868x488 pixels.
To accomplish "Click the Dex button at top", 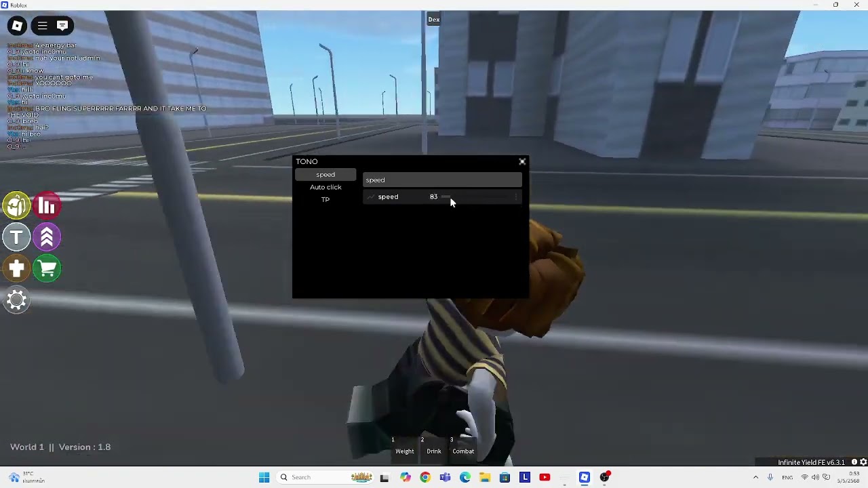I will click(434, 19).
